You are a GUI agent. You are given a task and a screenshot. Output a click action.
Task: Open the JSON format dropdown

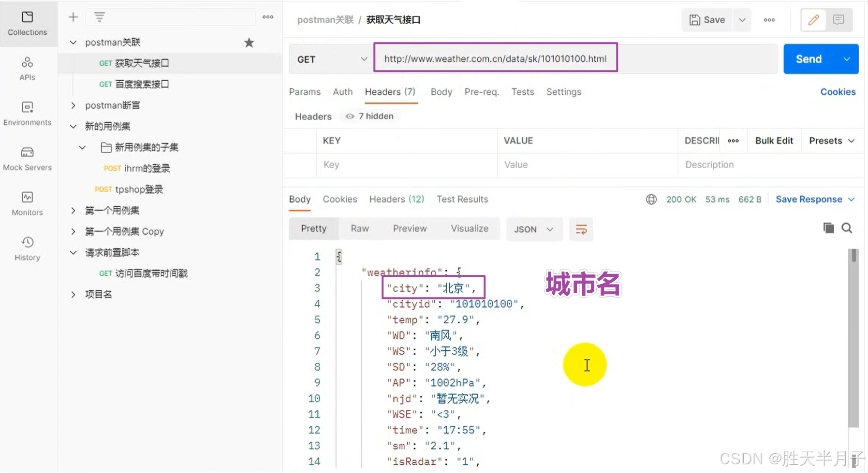pos(534,229)
